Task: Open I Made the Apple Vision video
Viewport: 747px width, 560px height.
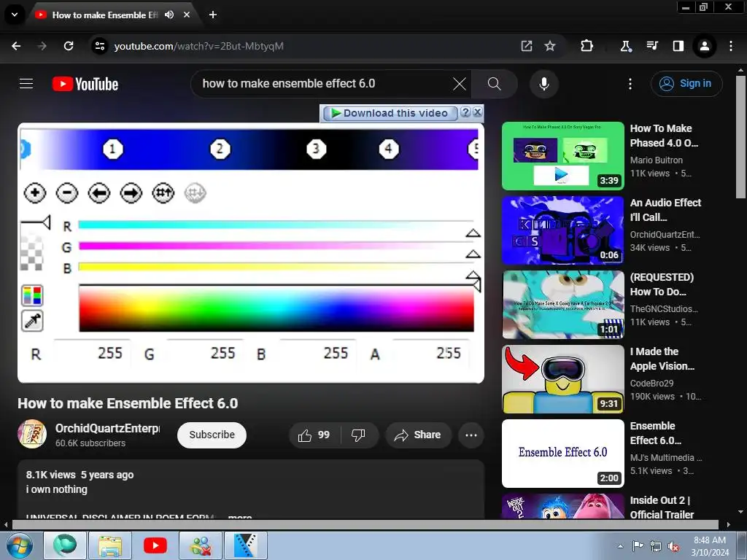Action: pyautogui.click(x=563, y=378)
